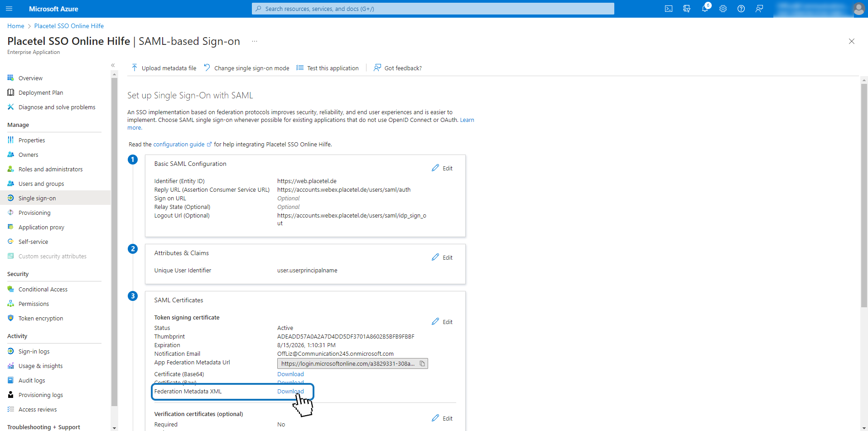Collapse the sidebar with double chevron
The width and height of the screenshot is (868, 431).
[x=113, y=65]
